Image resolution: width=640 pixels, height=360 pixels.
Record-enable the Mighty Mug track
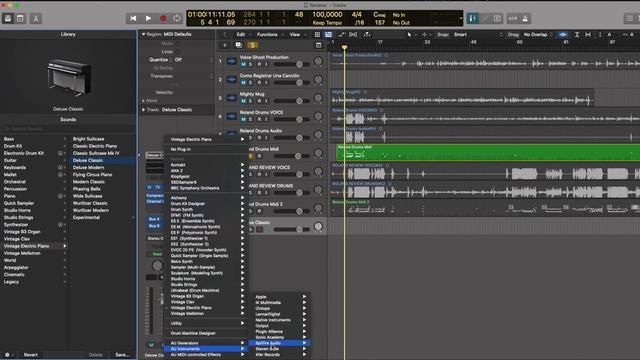(x=259, y=101)
